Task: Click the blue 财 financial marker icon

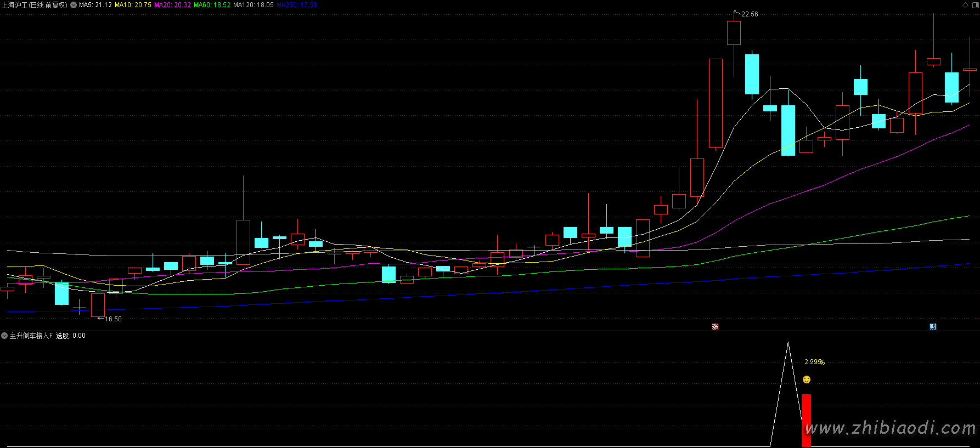Action: click(933, 327)
